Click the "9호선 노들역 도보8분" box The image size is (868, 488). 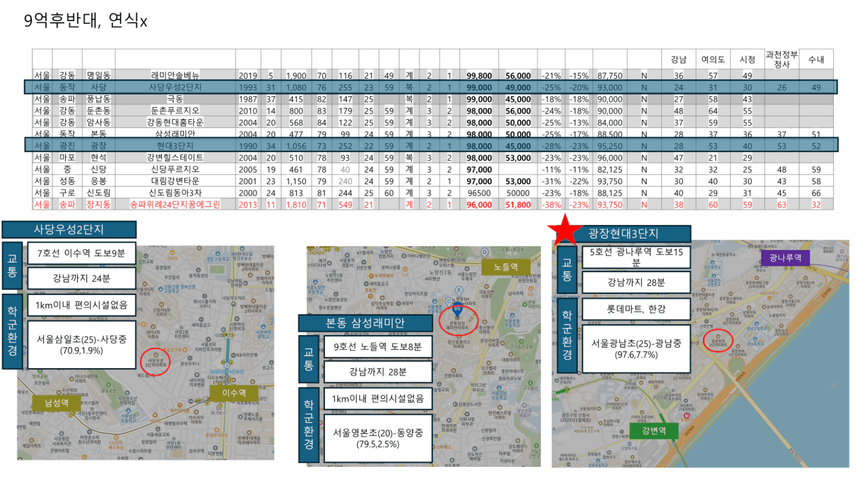pyautogui.click(x=377, y=346)
